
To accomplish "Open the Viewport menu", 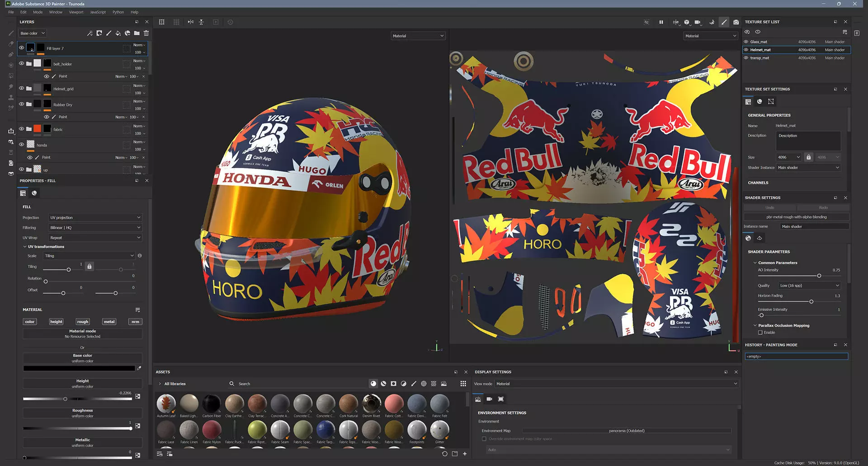I will click(x=76, y=12).
